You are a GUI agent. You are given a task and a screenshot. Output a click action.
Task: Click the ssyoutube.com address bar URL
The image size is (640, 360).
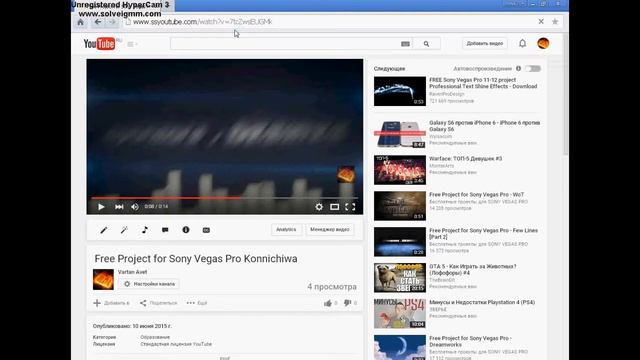[202, 22]
